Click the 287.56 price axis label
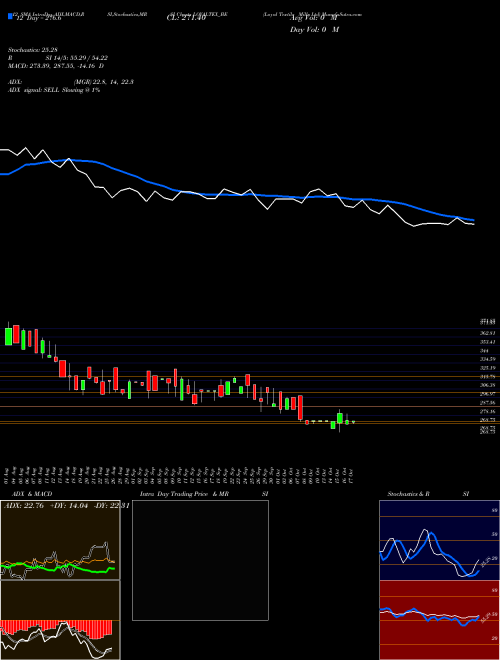This screenshot has width=500, height=660. (489, 403)
